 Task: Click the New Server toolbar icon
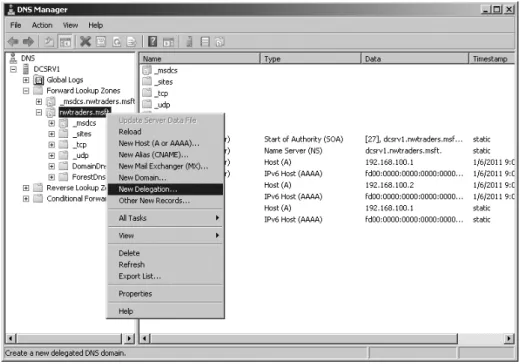[x=189, y=42]
